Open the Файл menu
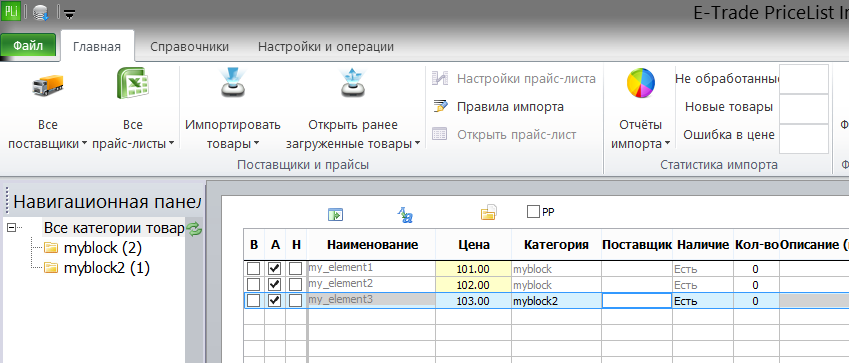The image size is (849, 363). (x=28, y=46)
